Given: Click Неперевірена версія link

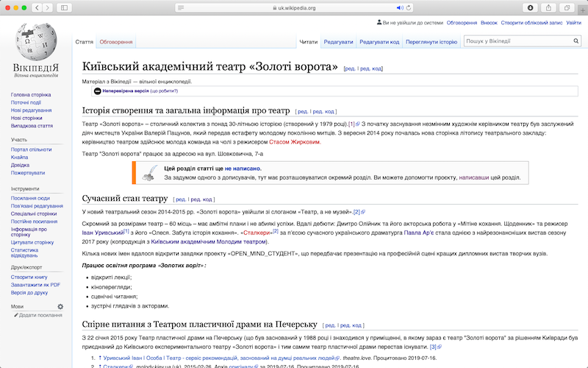Looking at the screenshot, I should coord(125,91).
